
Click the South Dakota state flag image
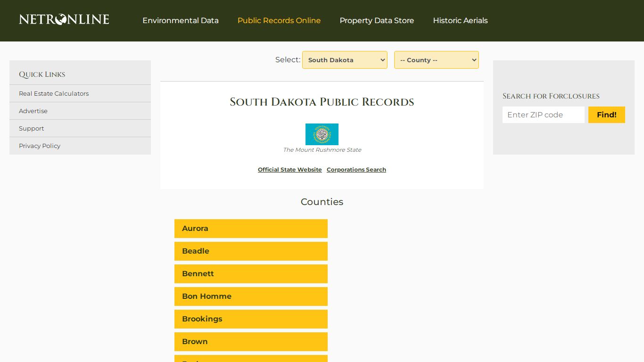point(322,134)
